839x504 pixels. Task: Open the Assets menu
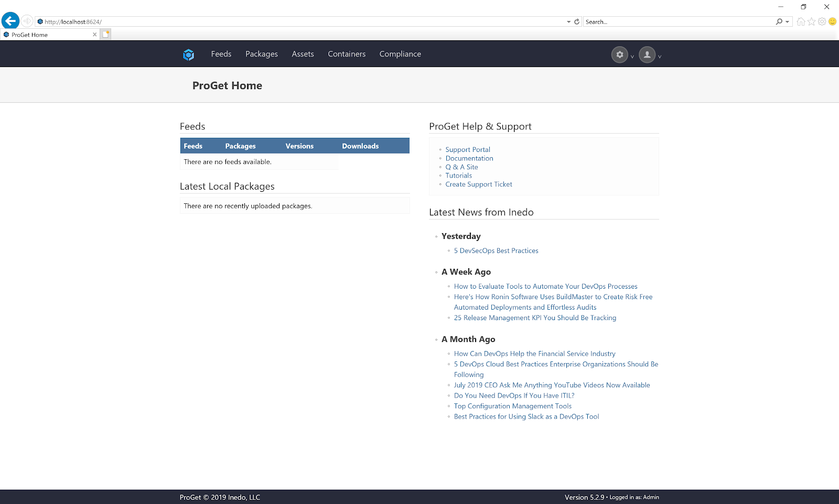303,54
